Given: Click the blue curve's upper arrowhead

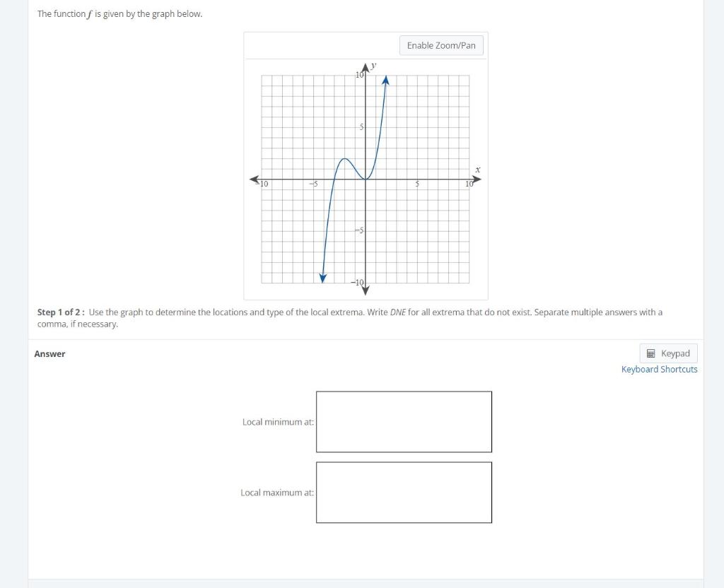Looking at the screenshot, I should [x=385, y=79].
